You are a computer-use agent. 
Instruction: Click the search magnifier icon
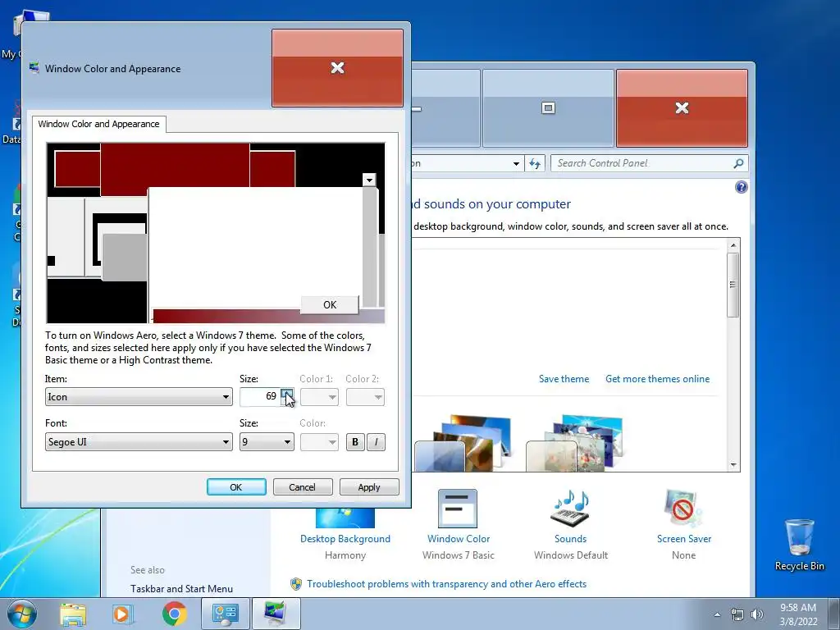point(738,163)
